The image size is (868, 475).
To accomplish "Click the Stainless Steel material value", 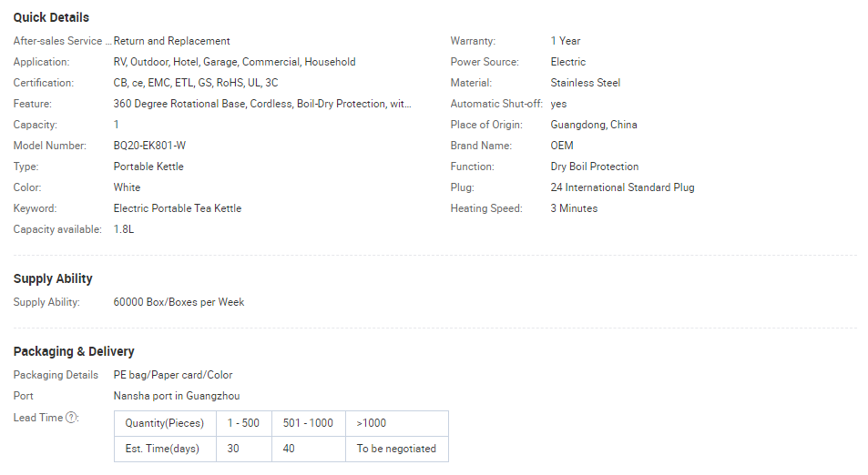I will (585, 83).
